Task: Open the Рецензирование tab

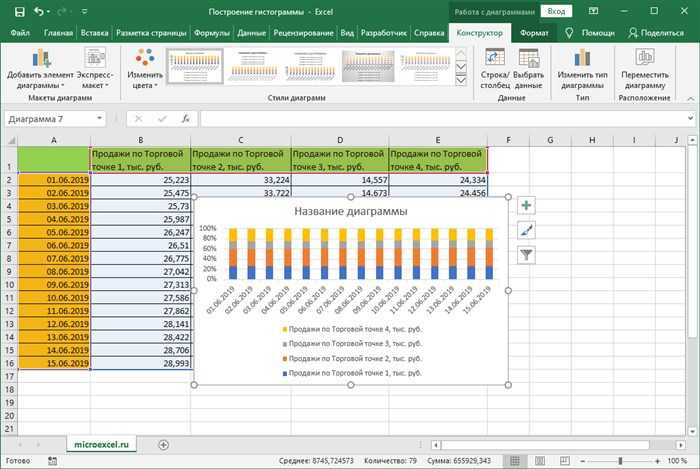Action: click(x=303, y=33)
